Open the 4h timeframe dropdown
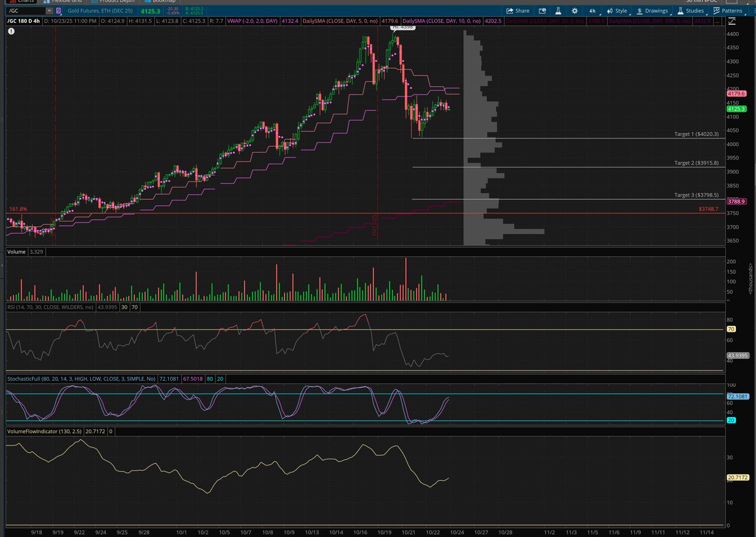Image resolution: width=756 pixels, height=537 pixels. point(592,11)
